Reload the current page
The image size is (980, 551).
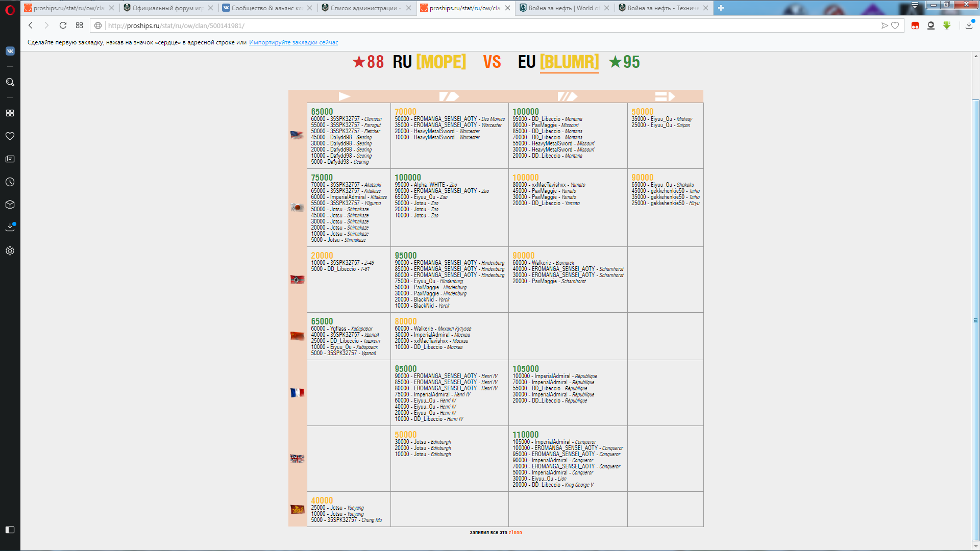63,26
